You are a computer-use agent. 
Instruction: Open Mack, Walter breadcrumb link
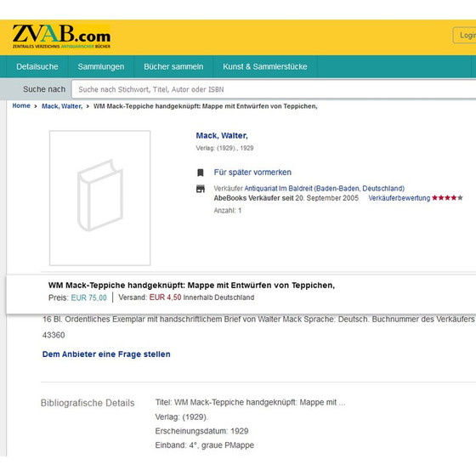click(62, 106)
